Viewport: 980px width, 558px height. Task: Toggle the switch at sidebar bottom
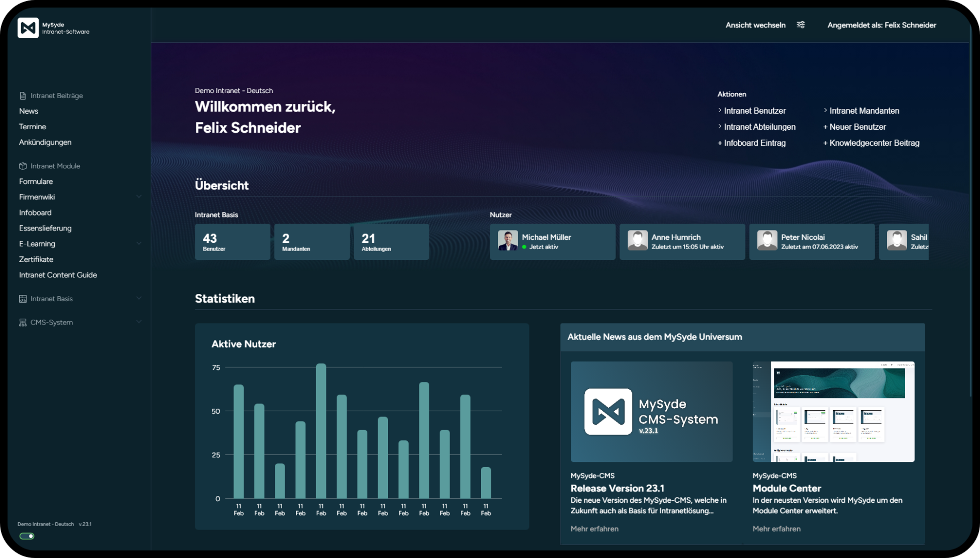27,536
